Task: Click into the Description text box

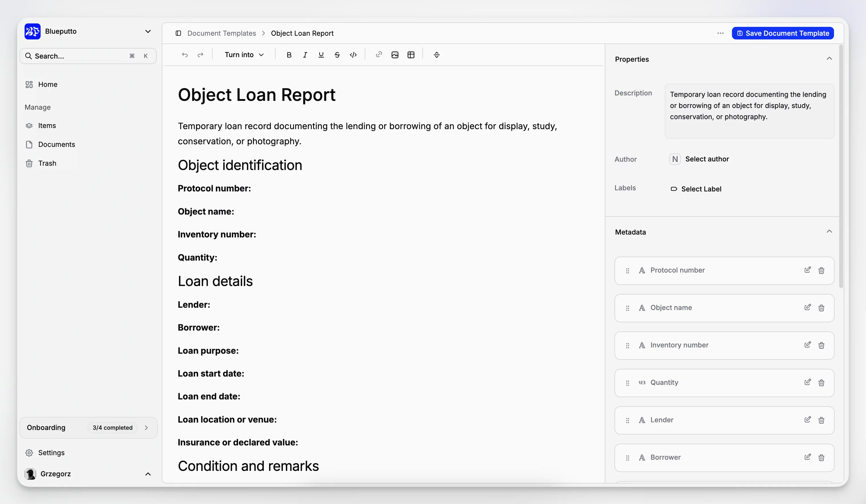Action: coord(749,111)
